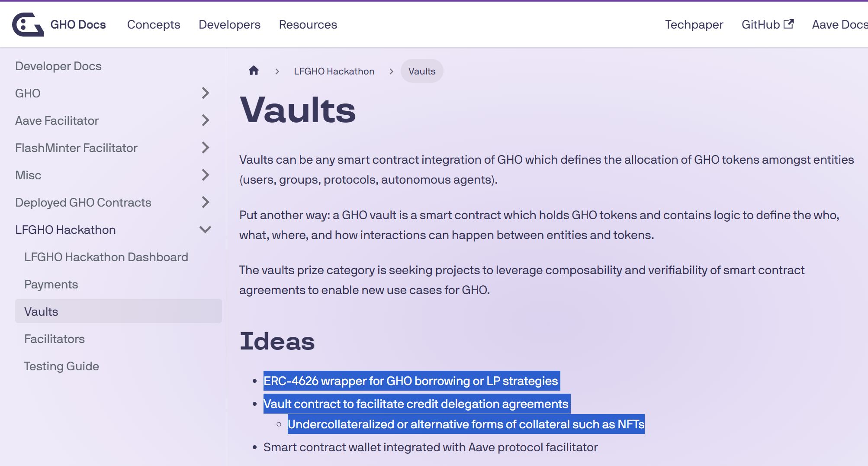Expand the GHO sidebar section chevron
This screenshot has height=466, width=868.
(206, 93)
